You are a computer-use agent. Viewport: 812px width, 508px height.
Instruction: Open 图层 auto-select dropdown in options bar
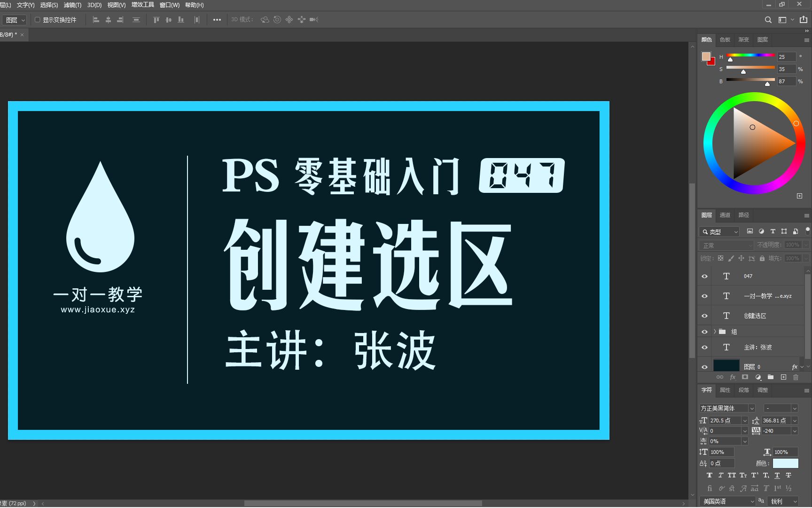click(15, 20)
